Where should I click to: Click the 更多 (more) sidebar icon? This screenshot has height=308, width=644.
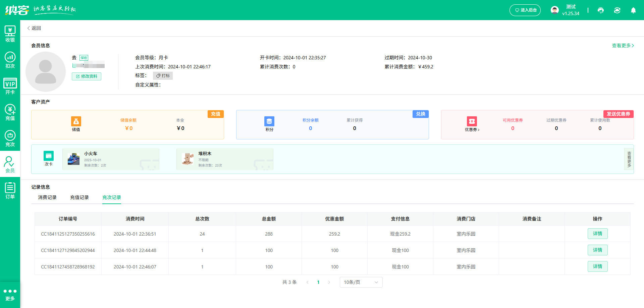[10, 294]
